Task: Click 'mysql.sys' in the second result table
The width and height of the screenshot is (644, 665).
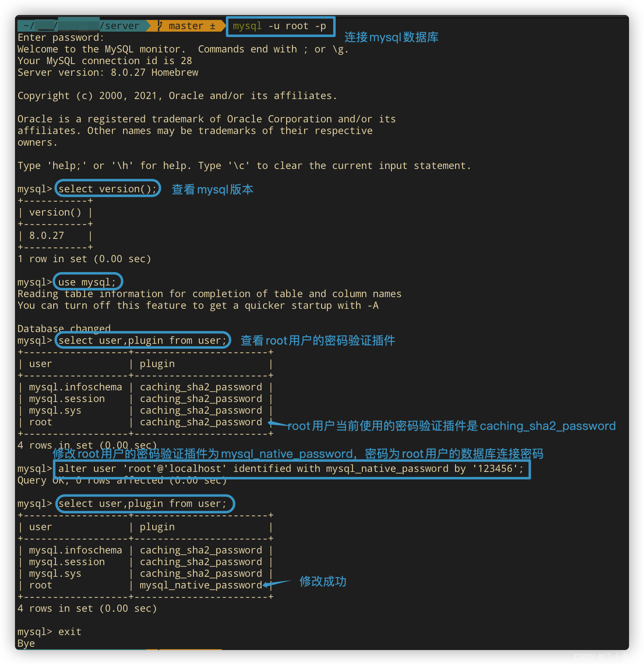Action: [55, 573]
